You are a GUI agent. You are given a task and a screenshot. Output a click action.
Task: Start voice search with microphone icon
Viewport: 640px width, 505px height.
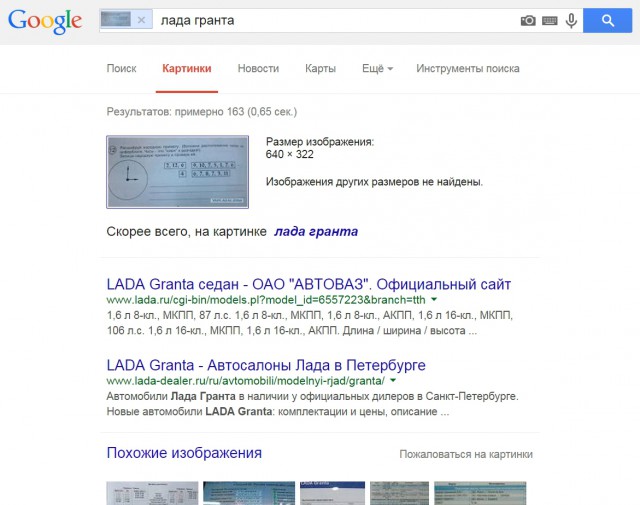coord(571,20)
